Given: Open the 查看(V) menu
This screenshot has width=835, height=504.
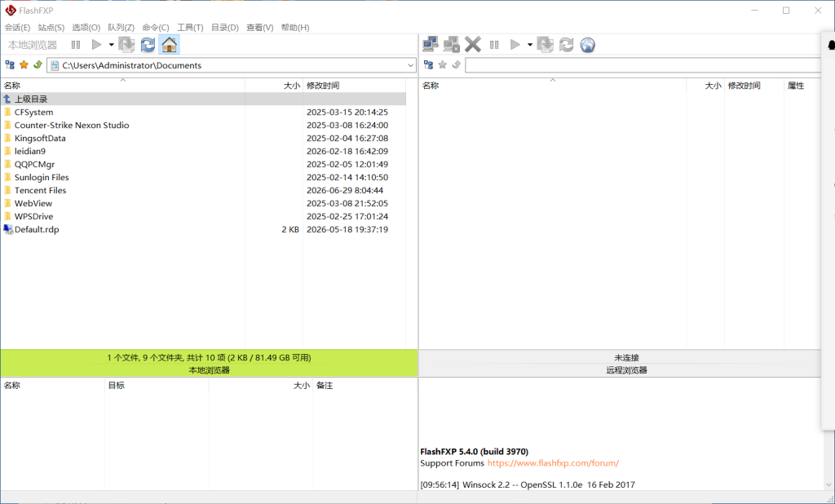Looking at the screenshot, I should coord(260,28).
